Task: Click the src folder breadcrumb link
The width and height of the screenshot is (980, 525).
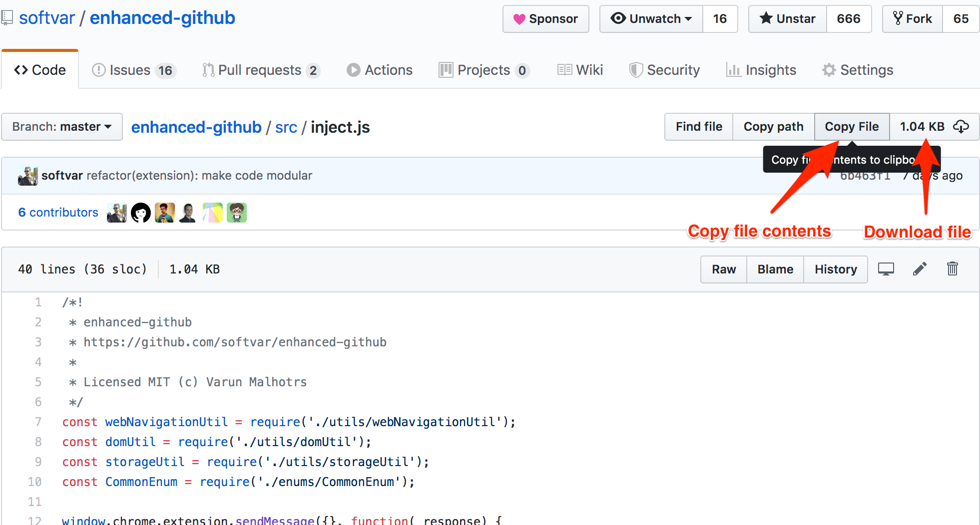Action: [286, 128]
